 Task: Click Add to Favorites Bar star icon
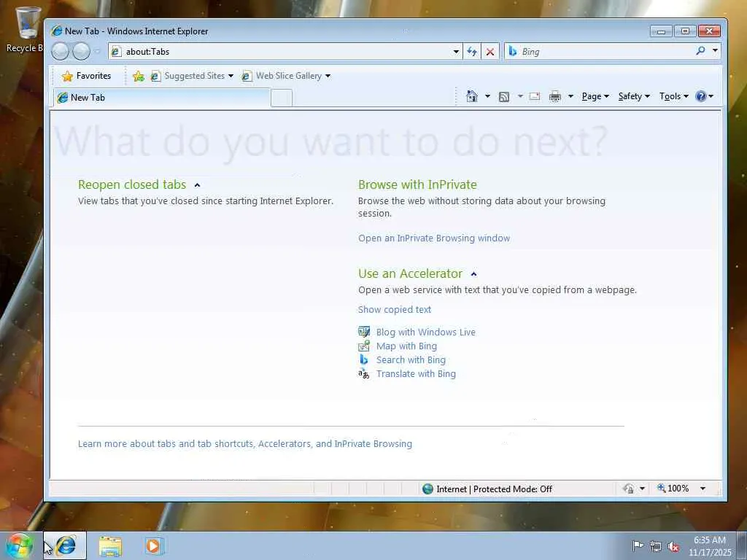pyautogui.click(x=139, y=76)
